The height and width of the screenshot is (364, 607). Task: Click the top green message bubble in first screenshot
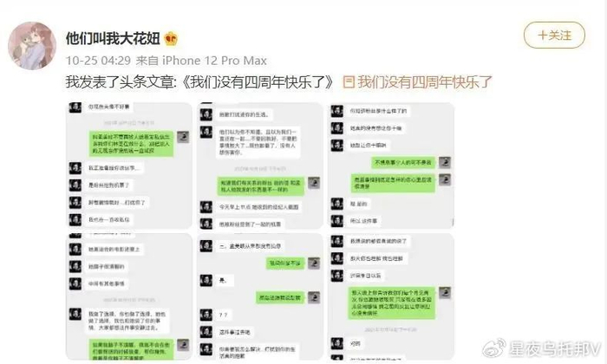pyautogui.click(x=131, y=144)
